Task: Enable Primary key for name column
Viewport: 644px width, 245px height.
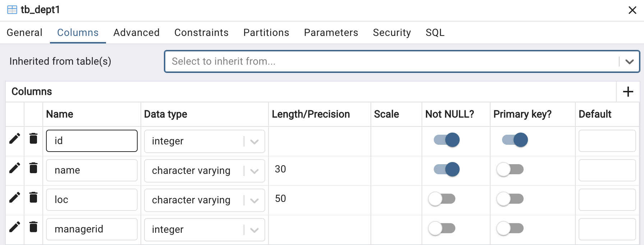Action: pyautogui.click(x=510, y=169)
